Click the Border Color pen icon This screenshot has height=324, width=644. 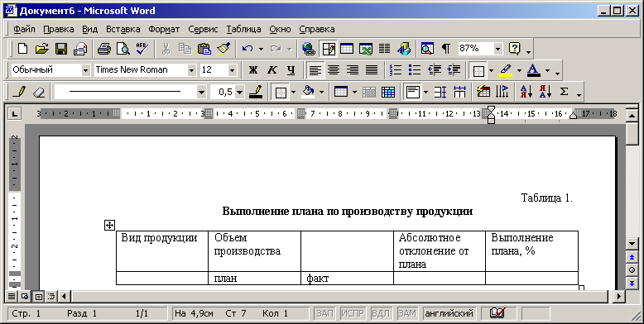click(256, 92)
